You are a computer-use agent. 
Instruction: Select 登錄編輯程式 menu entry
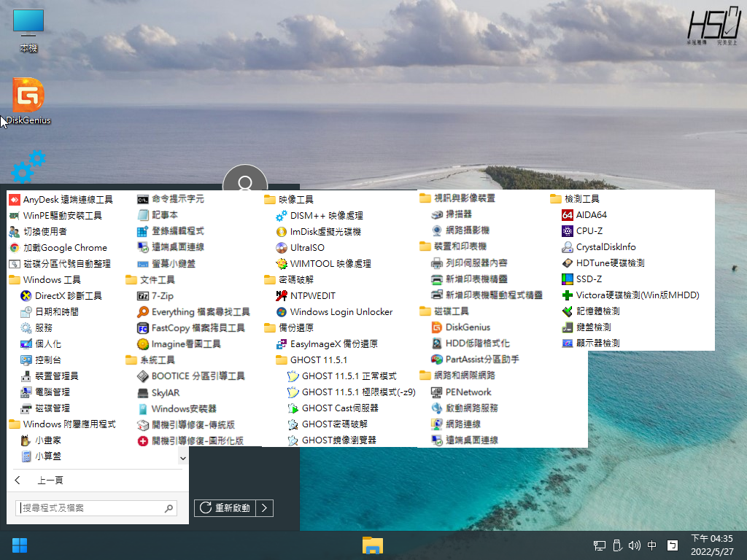click(171, 231)
